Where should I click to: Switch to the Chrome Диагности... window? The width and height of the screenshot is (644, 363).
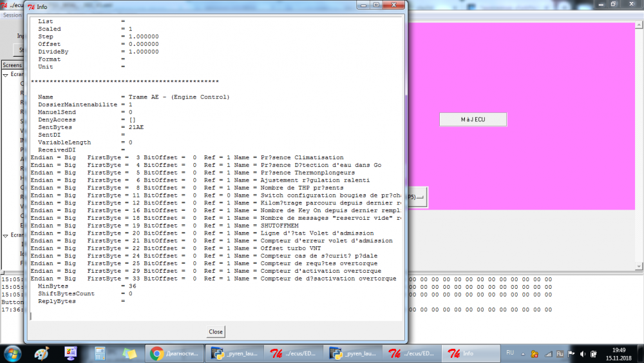coord(175,353)
